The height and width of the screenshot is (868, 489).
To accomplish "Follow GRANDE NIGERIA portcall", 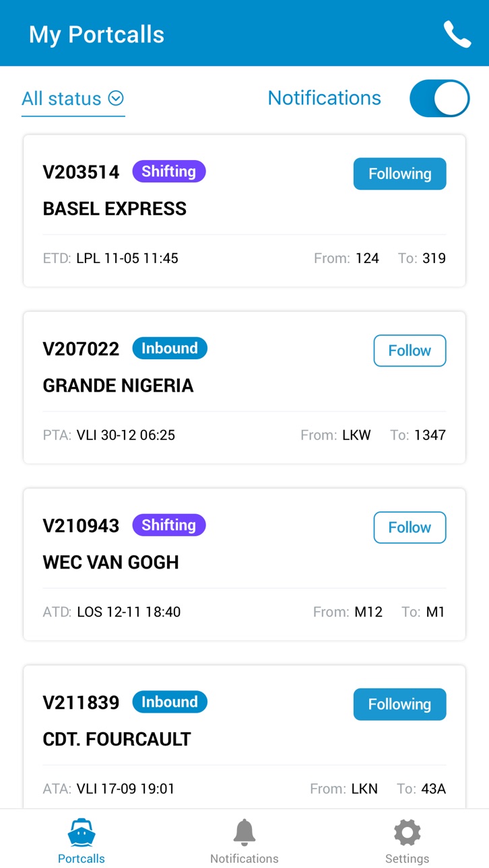I will 410,351.
